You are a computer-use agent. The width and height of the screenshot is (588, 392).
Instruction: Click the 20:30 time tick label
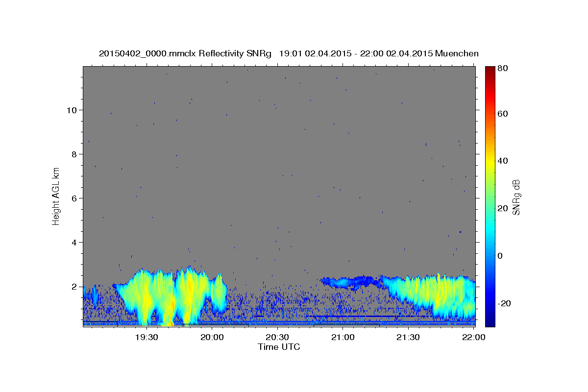(x=277, y=337)
